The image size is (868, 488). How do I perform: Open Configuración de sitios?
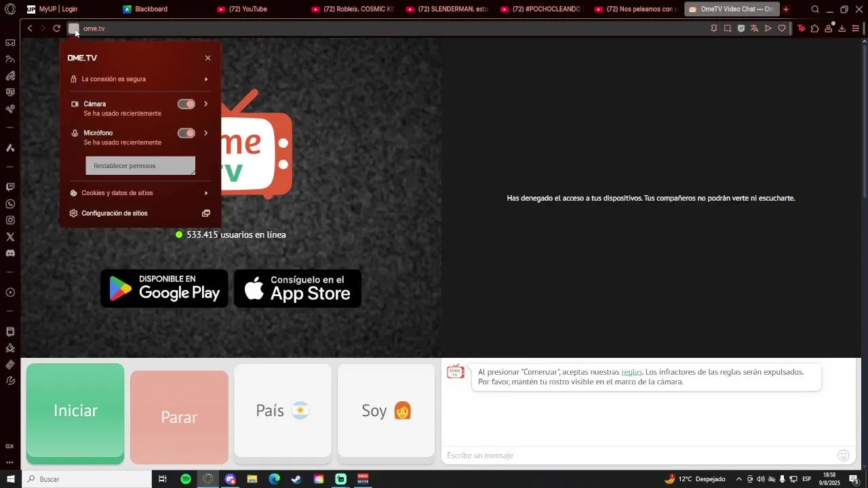(140, 213)
